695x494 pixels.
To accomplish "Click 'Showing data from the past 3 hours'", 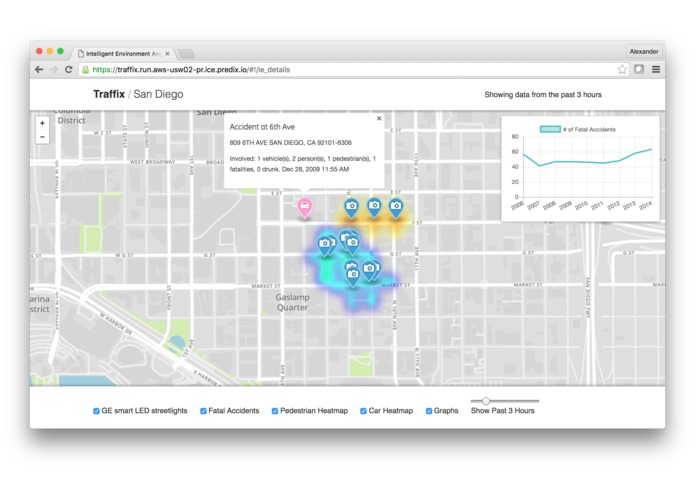I will click(x=543, y=95).
